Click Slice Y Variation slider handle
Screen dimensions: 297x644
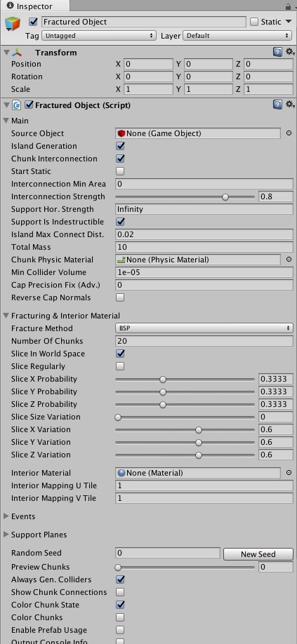(199, 443)
